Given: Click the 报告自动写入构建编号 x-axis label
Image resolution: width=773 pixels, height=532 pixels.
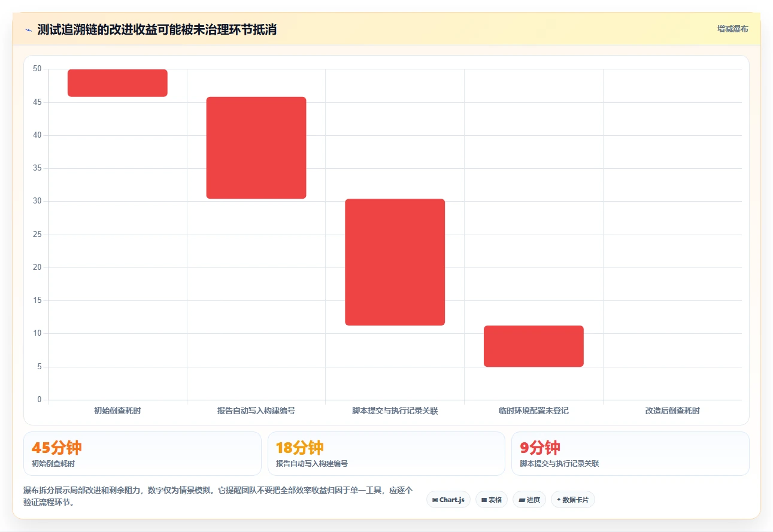Looking at the screenshot, I should pyautogui.click(x=256, y=411).
